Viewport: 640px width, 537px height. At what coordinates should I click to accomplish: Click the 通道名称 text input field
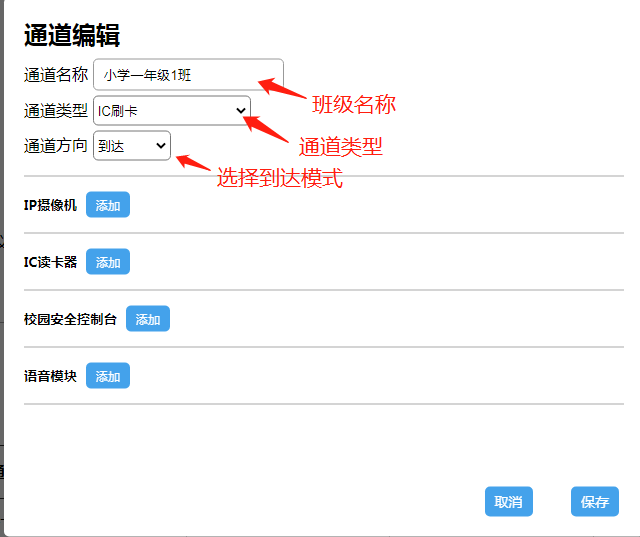point(188,75)
